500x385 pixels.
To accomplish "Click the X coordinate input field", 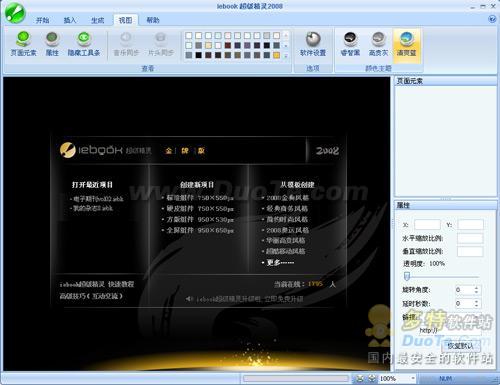I will tap(427, 225).
